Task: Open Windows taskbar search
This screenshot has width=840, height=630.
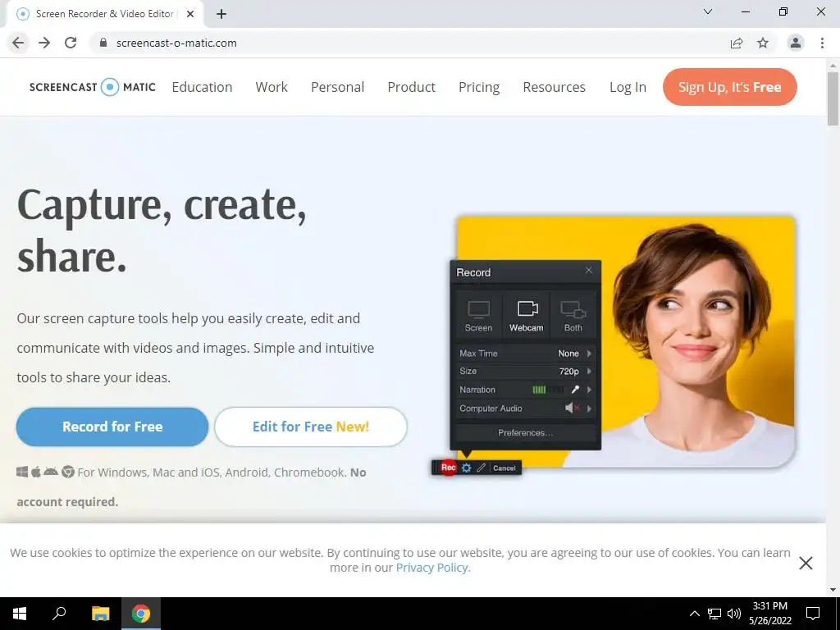Action: click(59, 614)
